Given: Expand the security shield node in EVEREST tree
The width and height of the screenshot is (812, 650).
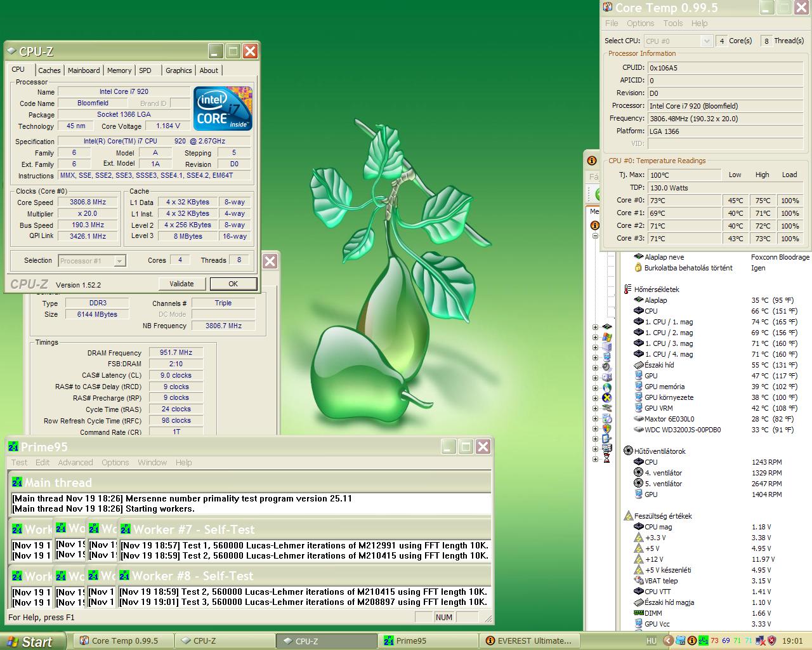Looking at the screenshot, I should (595, 428).
